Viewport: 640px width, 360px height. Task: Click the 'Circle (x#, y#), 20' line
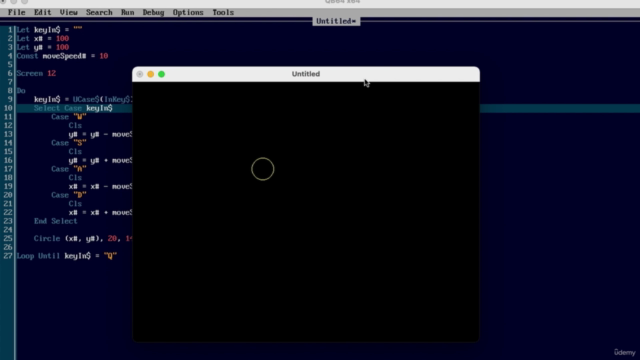coord(83,238)
